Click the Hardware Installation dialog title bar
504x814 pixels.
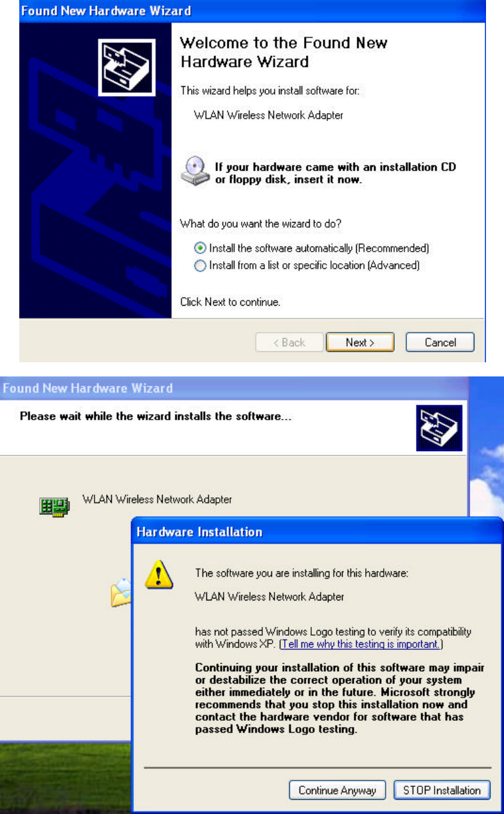point(317,532)
